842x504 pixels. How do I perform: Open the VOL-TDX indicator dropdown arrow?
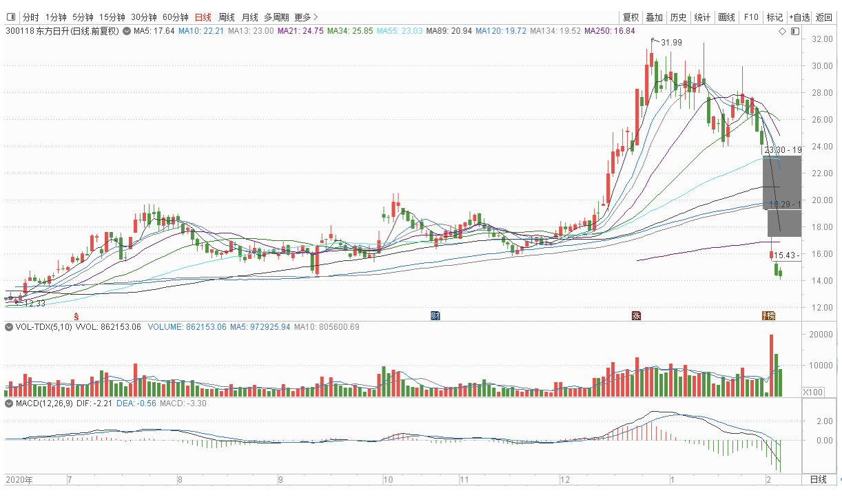click(x=9, y=327)
